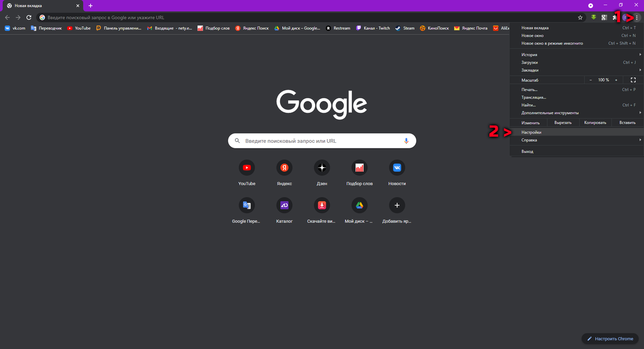The height and width of the screenshot is (349, 644).
Task: Open the Яндекс Поиск bookmark
Action: (252, 28)
